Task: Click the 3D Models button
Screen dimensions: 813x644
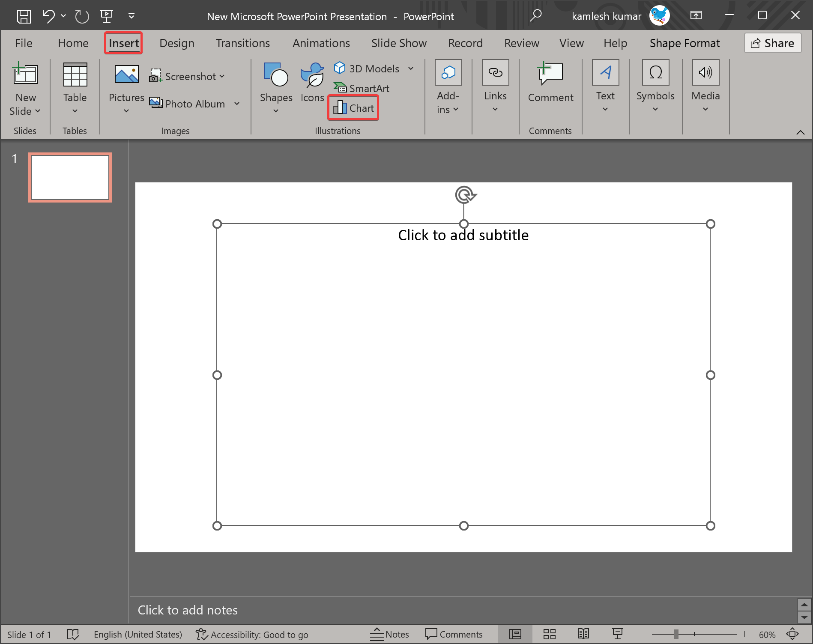Action: coord(367,69)
